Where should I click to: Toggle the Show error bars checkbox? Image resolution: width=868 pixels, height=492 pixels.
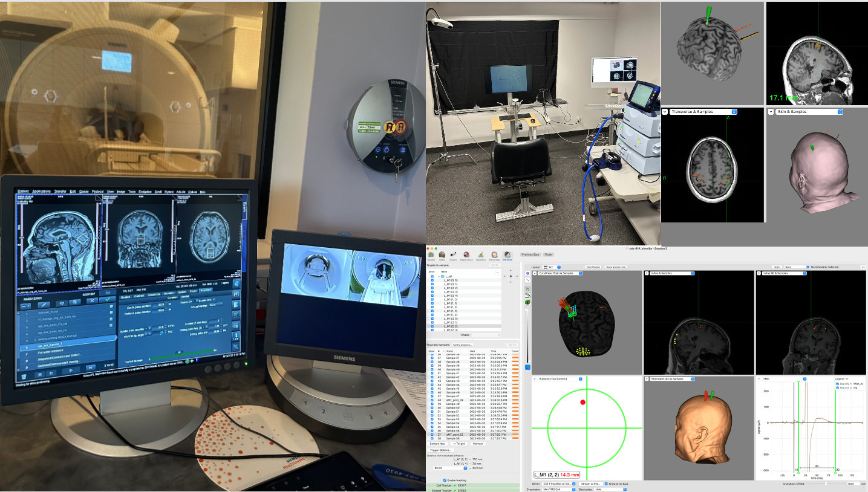[606, 484]
